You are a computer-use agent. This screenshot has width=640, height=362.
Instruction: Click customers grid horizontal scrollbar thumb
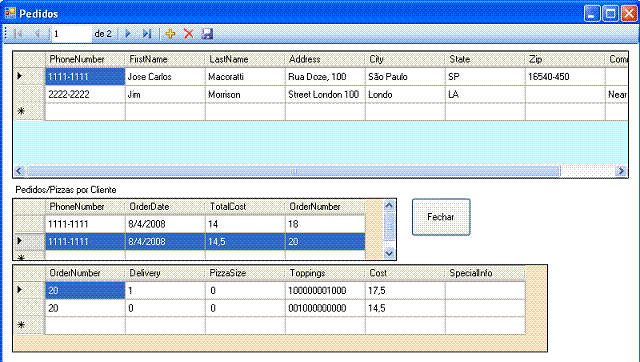[x=293, y=171]
